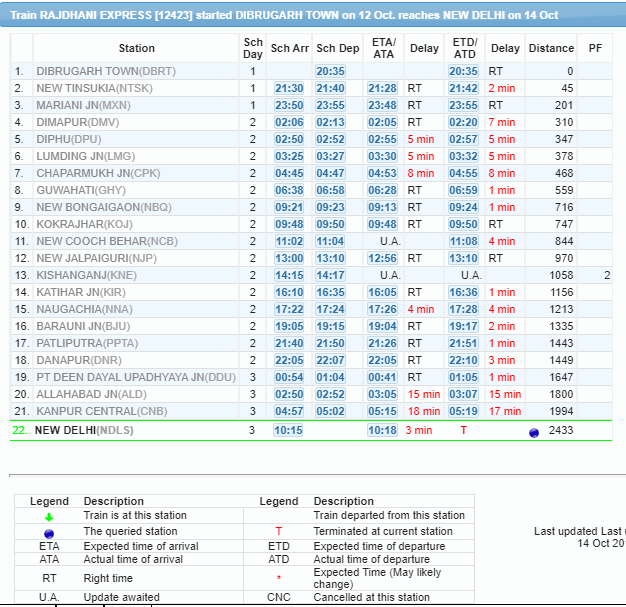626x607 pixels.
Task: Click legend text 'Update awaited'
Action: (x=121, y=597)
